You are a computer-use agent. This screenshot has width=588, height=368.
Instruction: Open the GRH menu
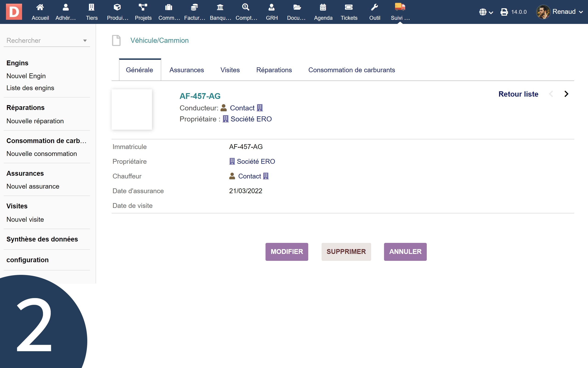[272, 12]
